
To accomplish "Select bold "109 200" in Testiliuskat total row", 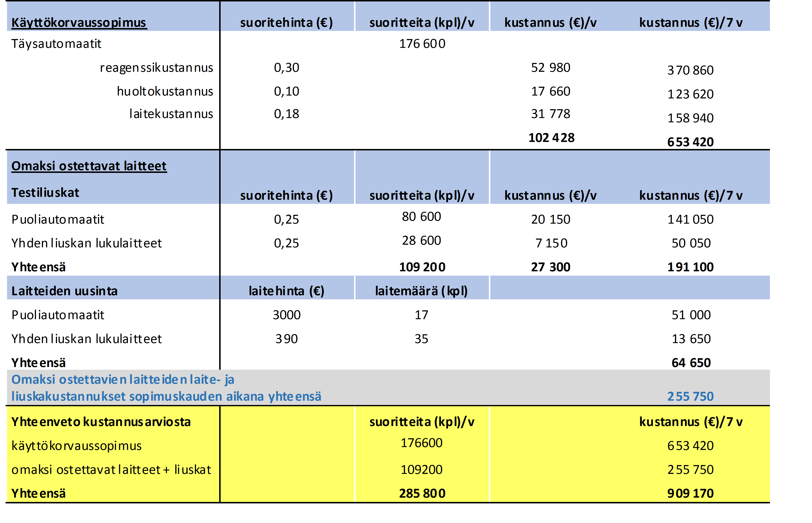I will coord(422,267).
